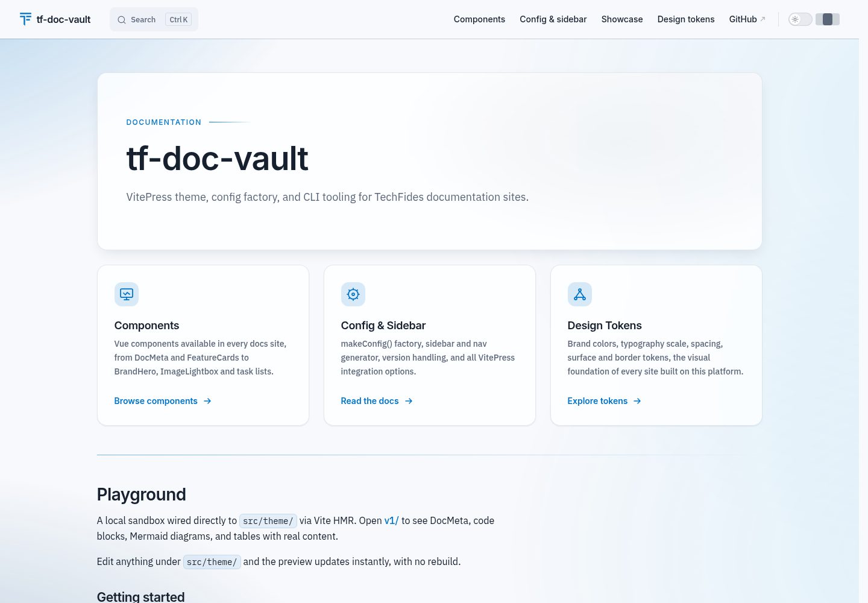Open Config & sidebar in the navbar
Screen dimensions: 868x603
pos(553,19)
